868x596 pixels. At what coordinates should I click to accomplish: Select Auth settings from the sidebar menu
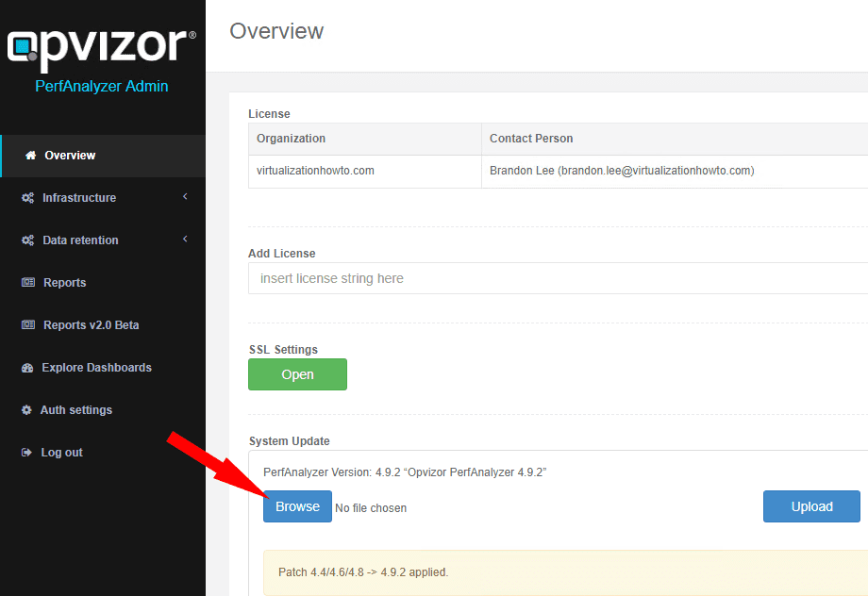tap(75, 409)
